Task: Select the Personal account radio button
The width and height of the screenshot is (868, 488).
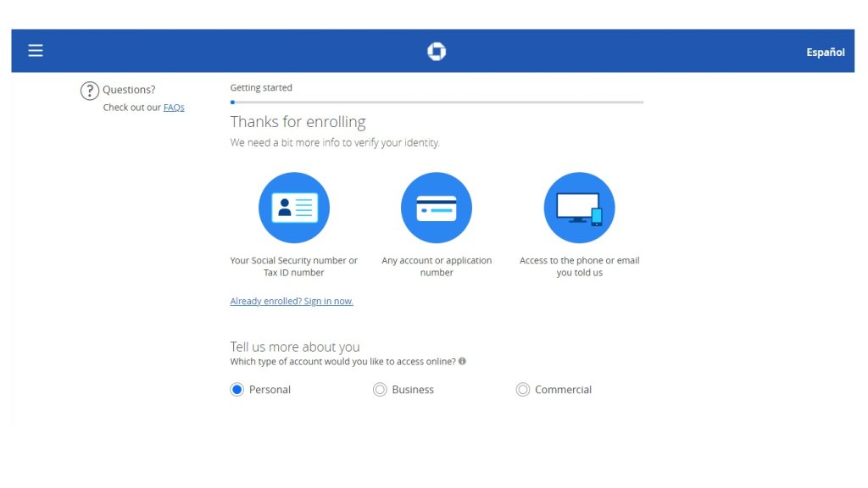Action: point(237,390)
